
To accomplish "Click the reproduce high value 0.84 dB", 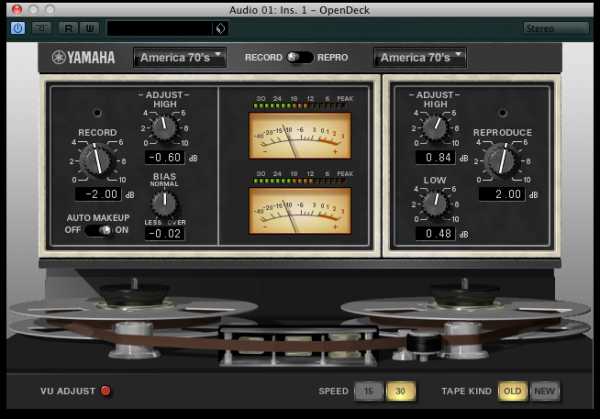I will coord(435,157).
